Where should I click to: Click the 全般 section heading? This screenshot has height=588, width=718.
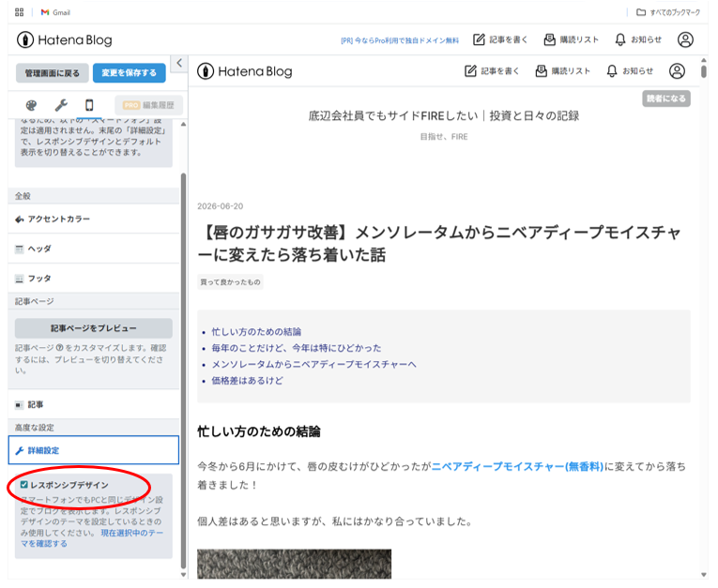pyautogui.click(x=23, y=196)
